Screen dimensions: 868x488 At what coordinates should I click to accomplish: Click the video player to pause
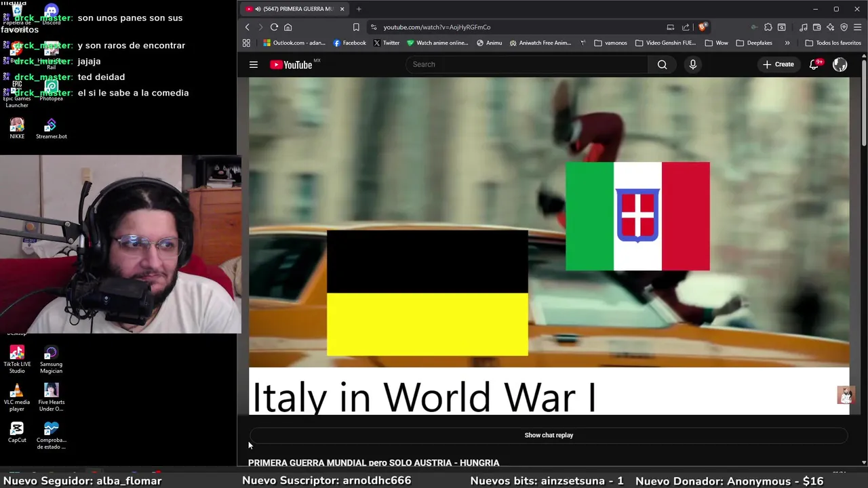click(549, 245)
